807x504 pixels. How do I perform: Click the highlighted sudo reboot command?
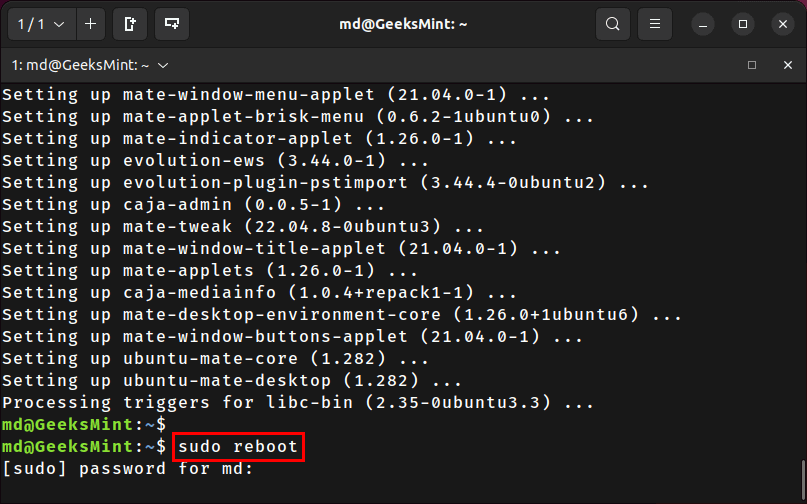[238, 447]
